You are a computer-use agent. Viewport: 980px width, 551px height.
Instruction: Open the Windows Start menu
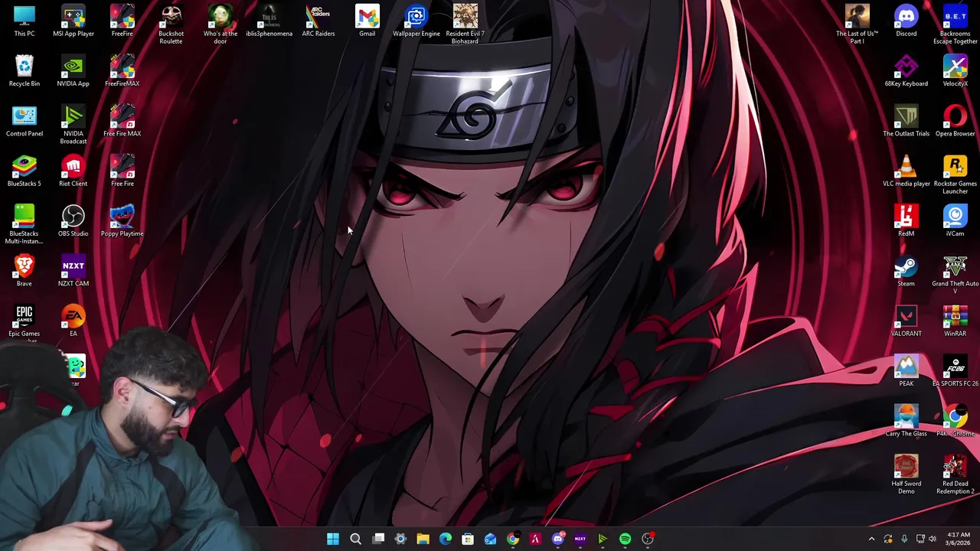pyautogui.click(x=333, y=539)
